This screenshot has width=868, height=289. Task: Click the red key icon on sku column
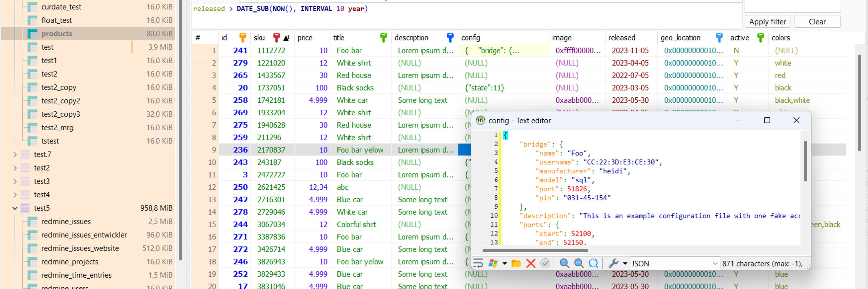276,37
